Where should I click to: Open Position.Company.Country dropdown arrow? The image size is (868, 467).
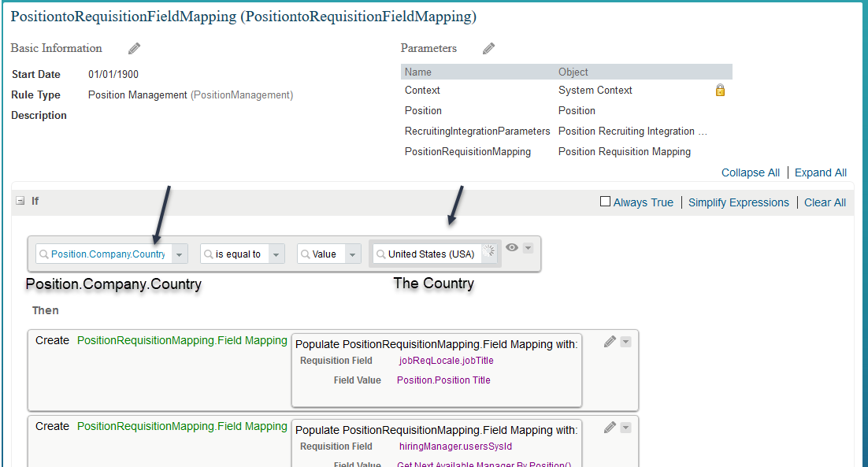point(179,254)
